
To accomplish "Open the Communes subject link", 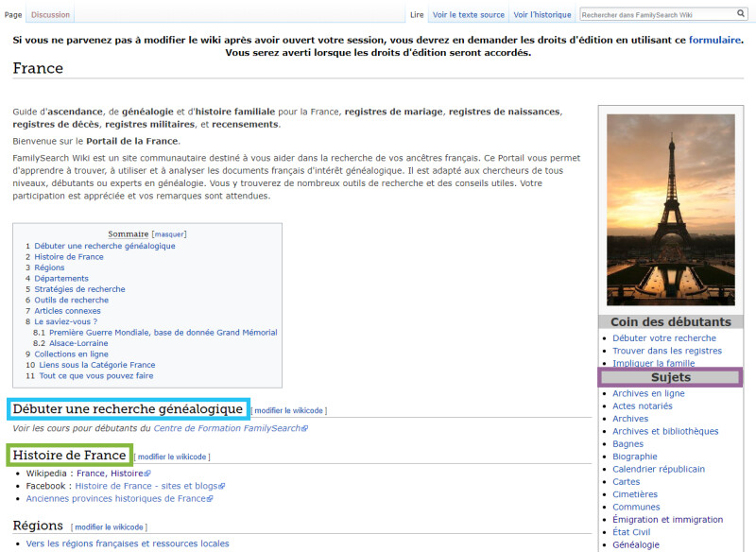I will [636, 507].
